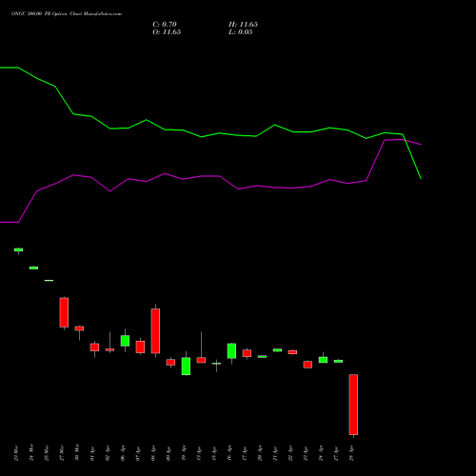
Task: Click the open value 'O: 11.65'
Action: 167,32
